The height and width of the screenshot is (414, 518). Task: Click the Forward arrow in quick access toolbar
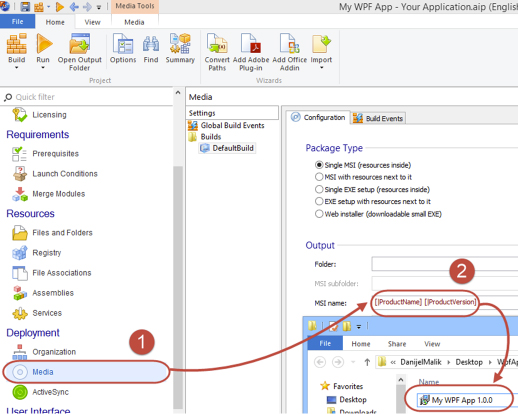[87, 6]
